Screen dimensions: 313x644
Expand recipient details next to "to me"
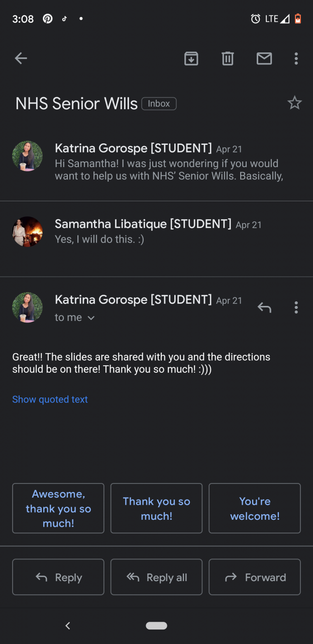[x=91, y=318]
